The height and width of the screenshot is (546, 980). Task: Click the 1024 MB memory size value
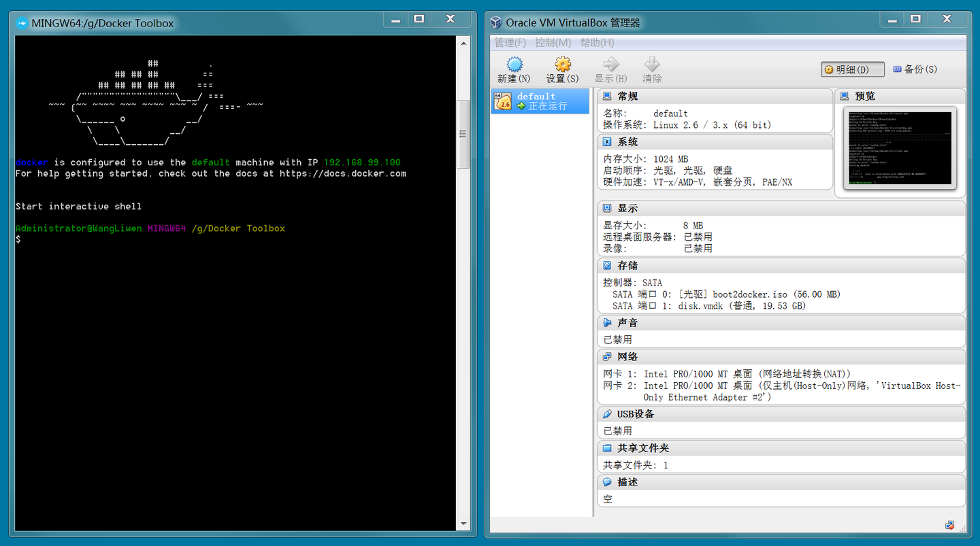(x=670, y=159)
